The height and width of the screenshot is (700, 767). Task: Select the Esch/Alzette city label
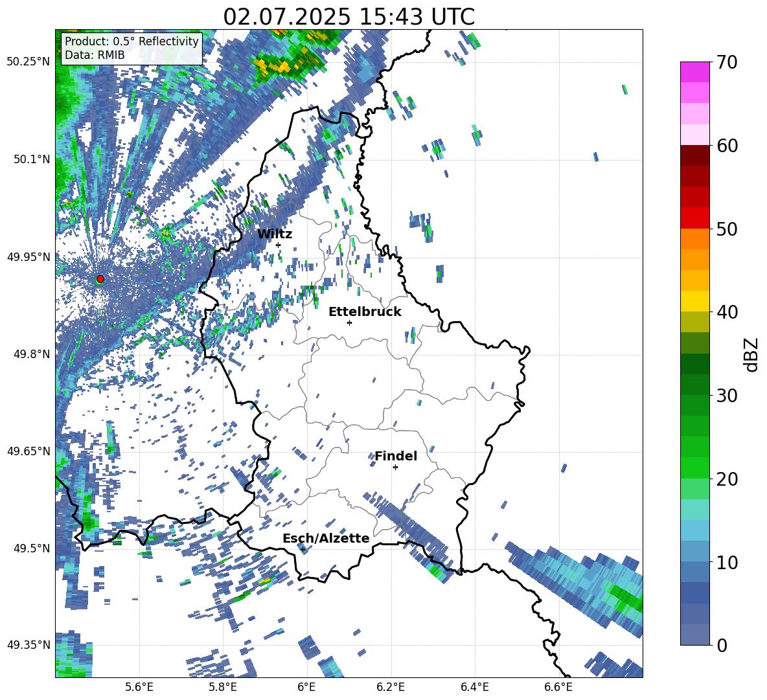click(326, 539)
